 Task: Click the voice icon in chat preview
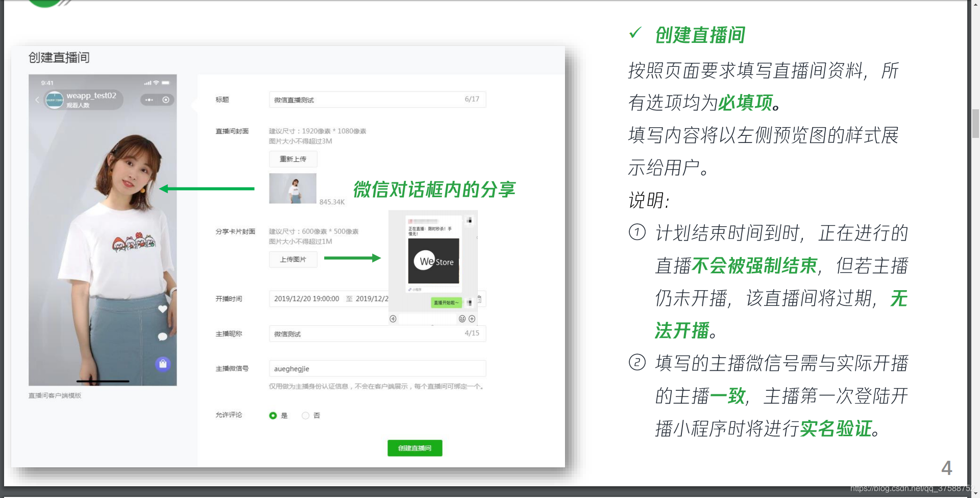(x=393, y=319)
